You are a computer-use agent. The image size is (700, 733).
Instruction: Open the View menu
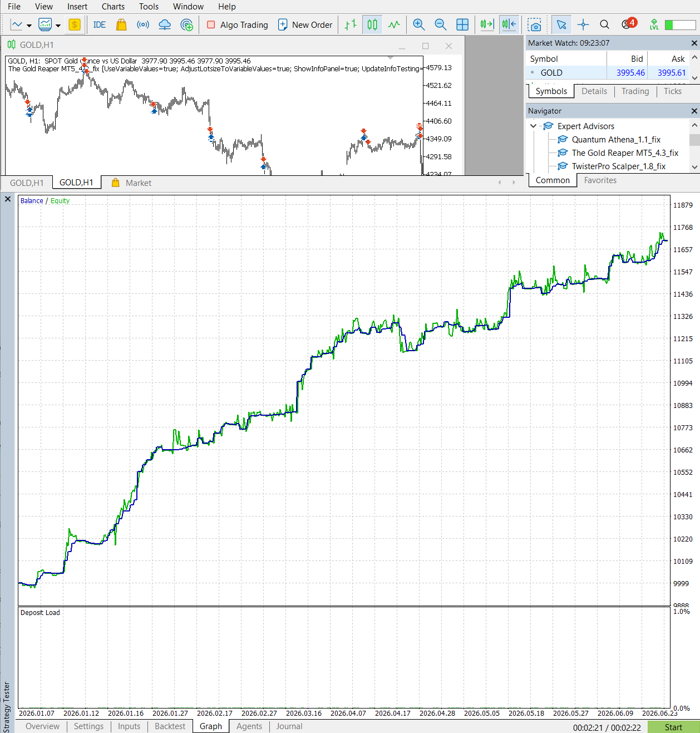(x=44, y=7)
